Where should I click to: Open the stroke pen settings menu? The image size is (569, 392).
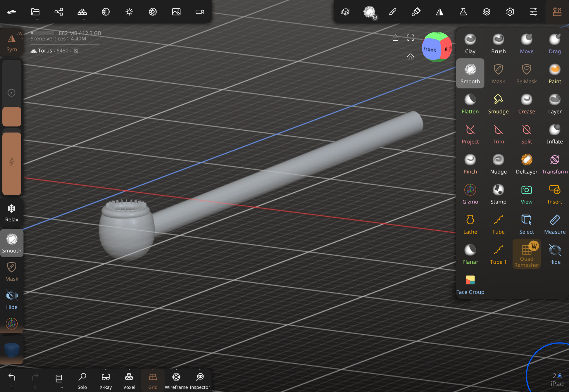tap(392, 12)
